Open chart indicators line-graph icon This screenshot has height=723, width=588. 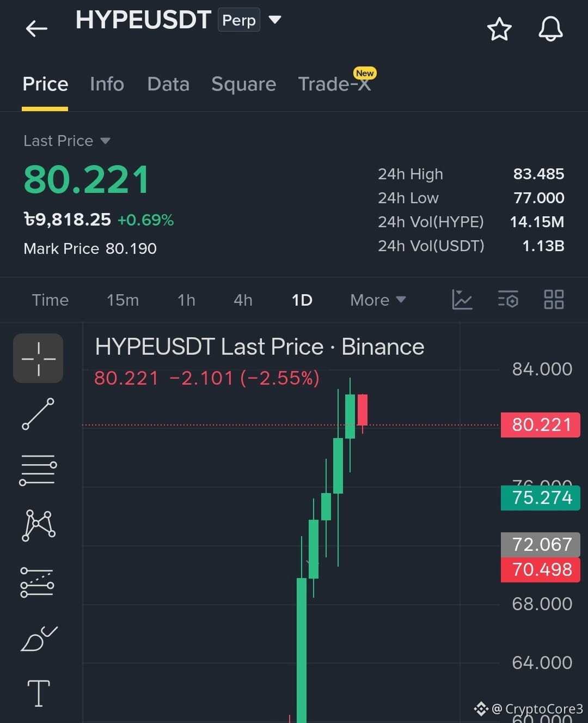click(462, 300)
